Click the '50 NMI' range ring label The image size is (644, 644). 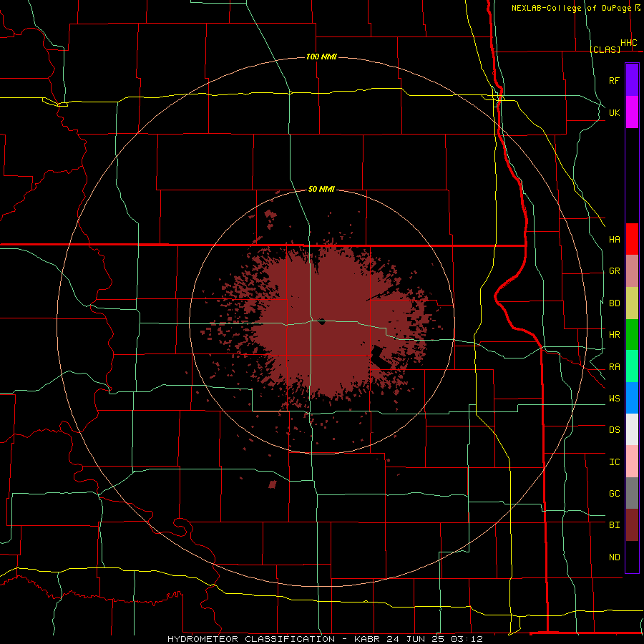(x=321, y=189)
